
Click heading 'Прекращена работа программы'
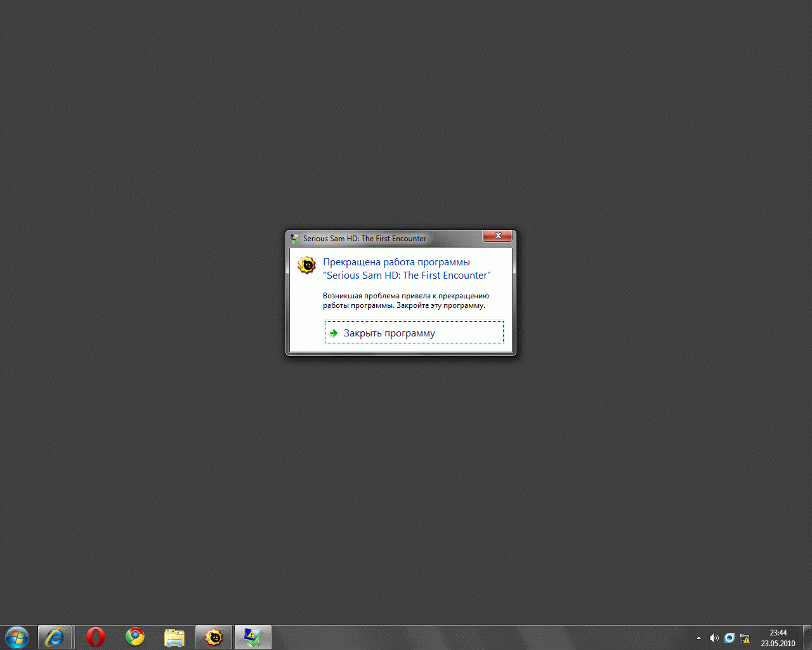(x=396, y=262)
